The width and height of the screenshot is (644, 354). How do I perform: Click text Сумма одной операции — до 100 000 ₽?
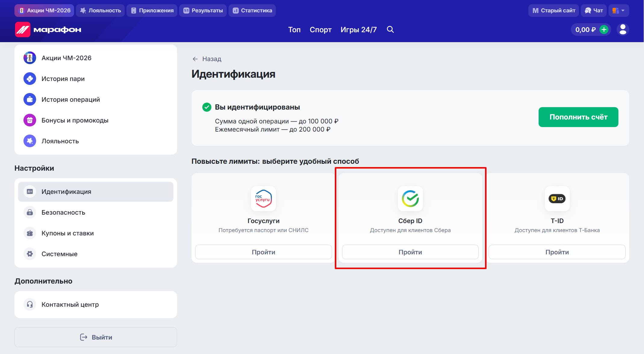click(277, 121)
